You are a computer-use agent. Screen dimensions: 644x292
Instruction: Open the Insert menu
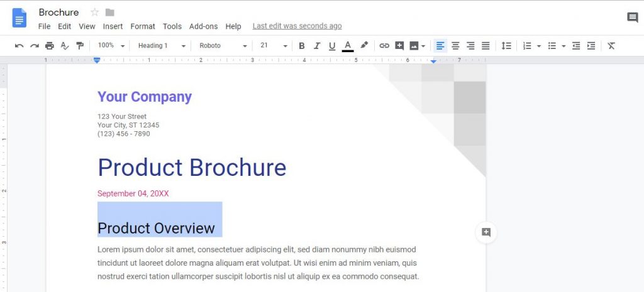[113, 26]
